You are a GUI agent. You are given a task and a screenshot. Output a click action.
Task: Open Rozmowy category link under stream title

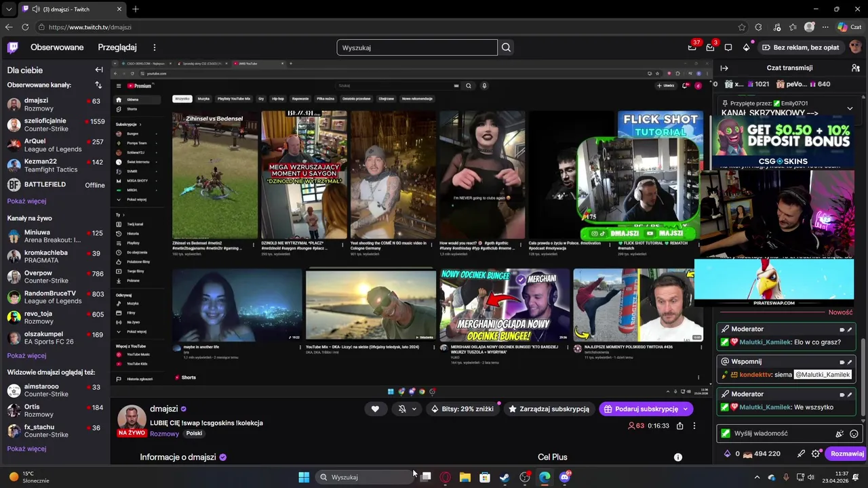point(165,434)
